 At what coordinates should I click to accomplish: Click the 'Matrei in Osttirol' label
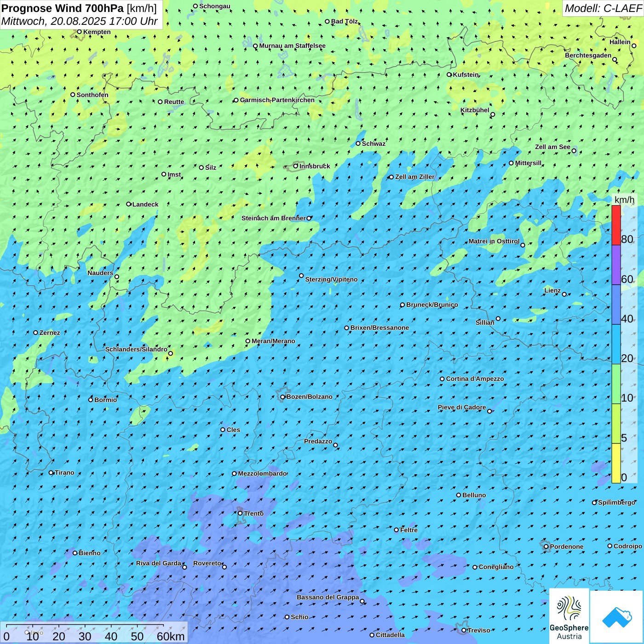(494, 241)
